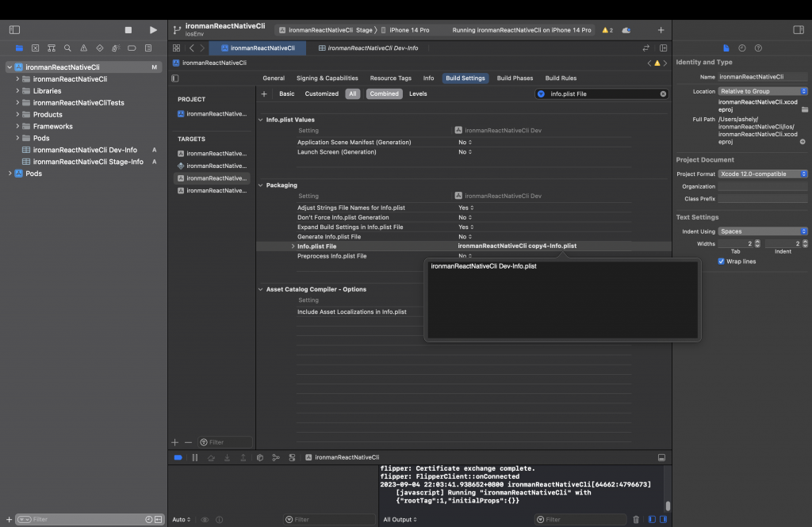Open the Issue navigator warning icon
The height and width of the screenshot is (527, 812).
coord(84,48)
